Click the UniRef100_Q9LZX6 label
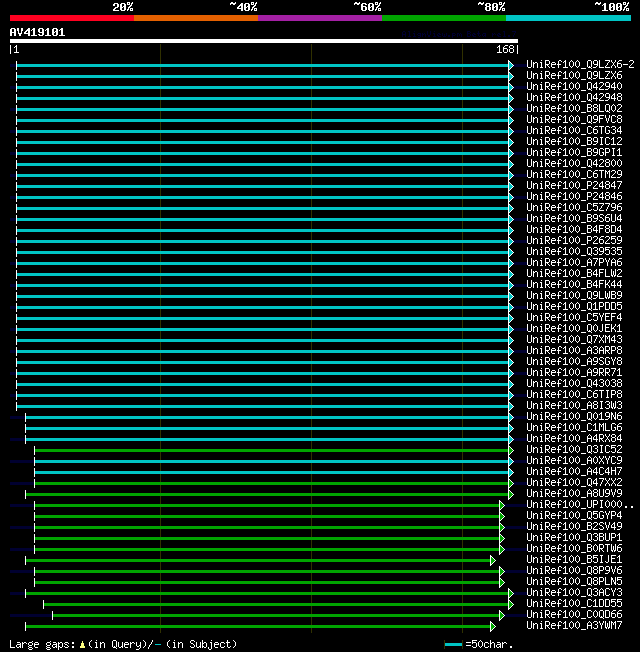 574,76
